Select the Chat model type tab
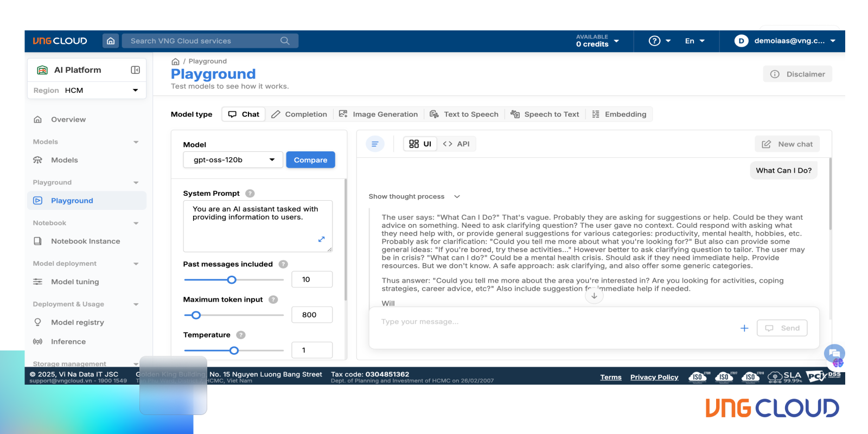 coord(244,114)
